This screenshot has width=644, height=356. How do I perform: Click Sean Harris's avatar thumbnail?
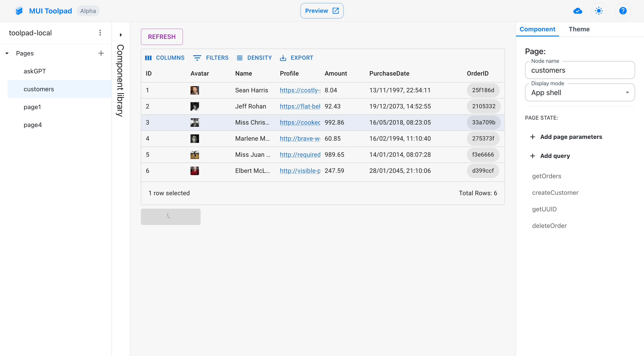point(195,90)
